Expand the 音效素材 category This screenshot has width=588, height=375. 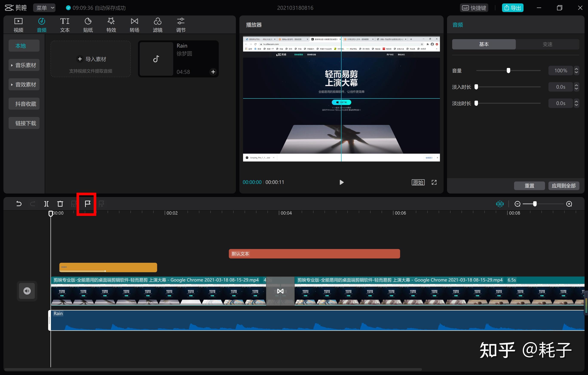[x=24, y=84]
